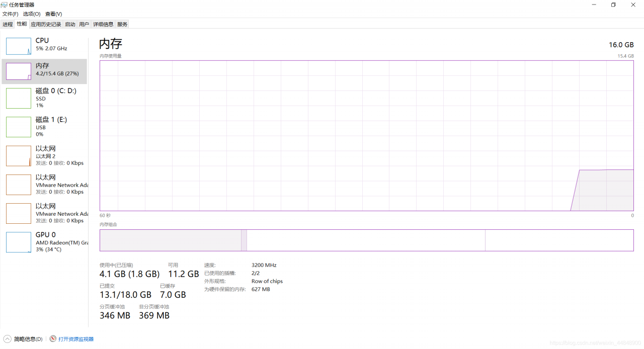644x349 pixels.
Task: Select 磁盘 0 (C: D:) SSD entry
Action: click(x=44, y=98)
